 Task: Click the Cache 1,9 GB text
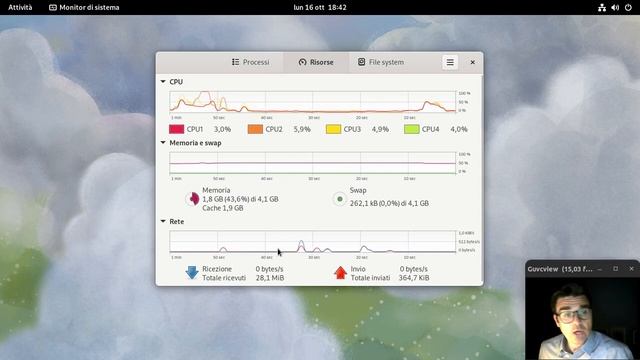[x=223, y=208]
